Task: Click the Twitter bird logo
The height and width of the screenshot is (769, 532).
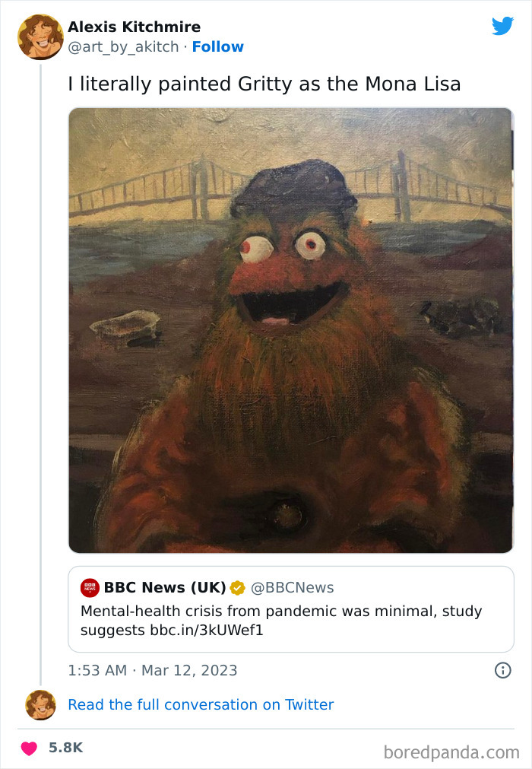Action: [x=502, y=27]
